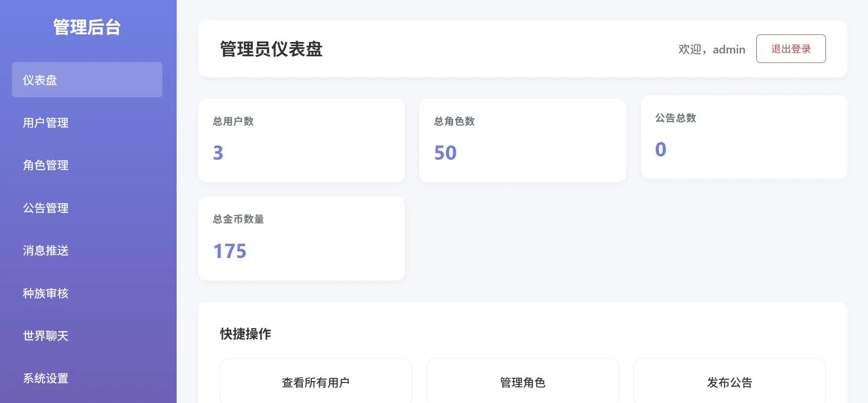Open 系统设置 from the sidebar

[46, 378]
